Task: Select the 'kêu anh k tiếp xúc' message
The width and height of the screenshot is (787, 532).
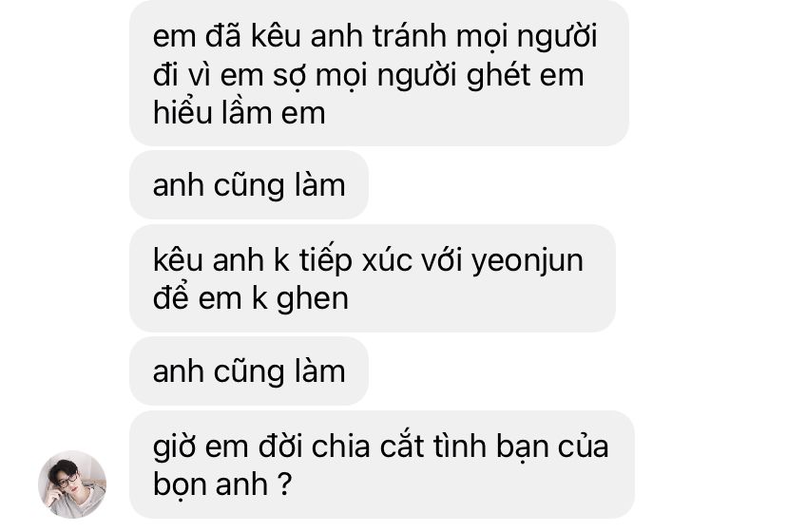Action: click(x=373, y=278)
